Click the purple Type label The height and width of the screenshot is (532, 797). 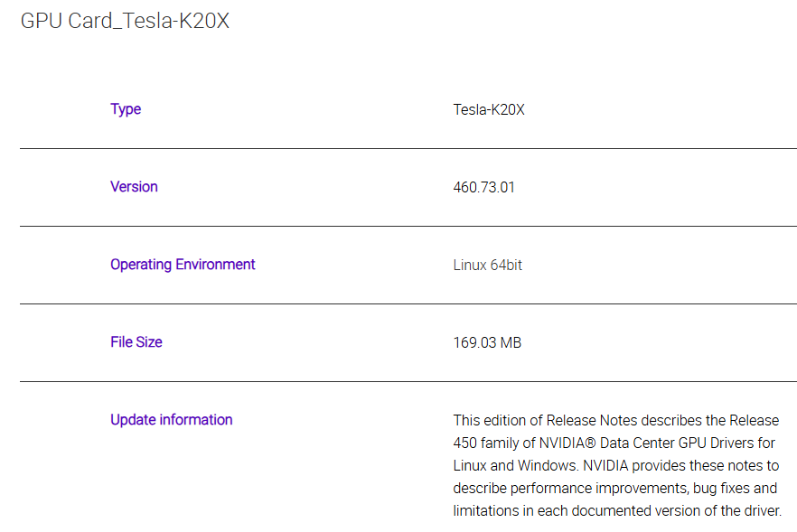click(x=126, y=109)
